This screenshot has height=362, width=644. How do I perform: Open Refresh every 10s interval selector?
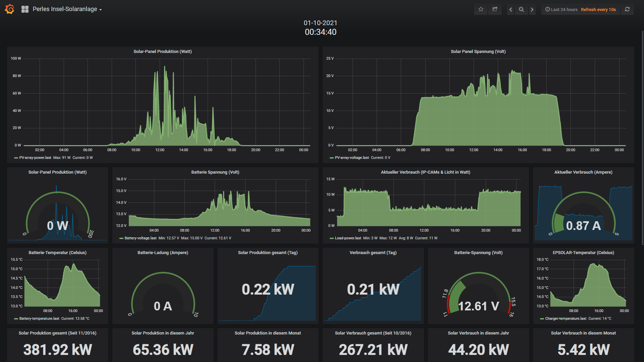598,9
